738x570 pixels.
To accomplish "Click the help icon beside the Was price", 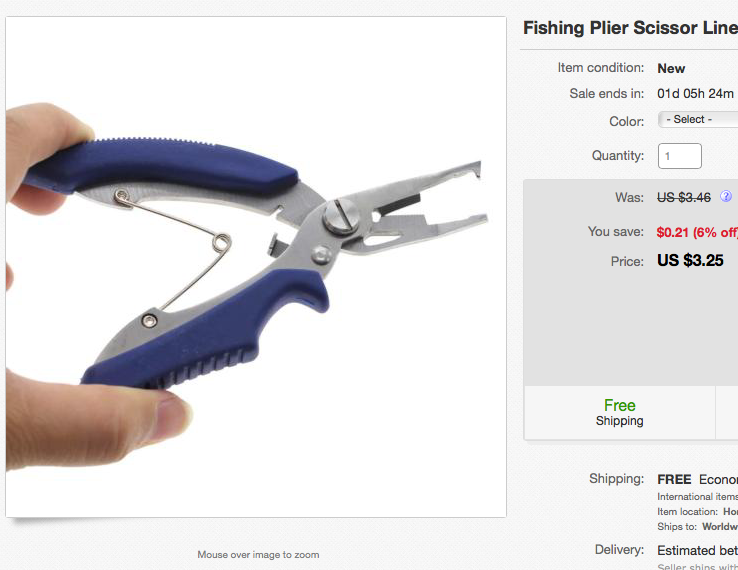I will pyautogui.click(x=726, y=196).
